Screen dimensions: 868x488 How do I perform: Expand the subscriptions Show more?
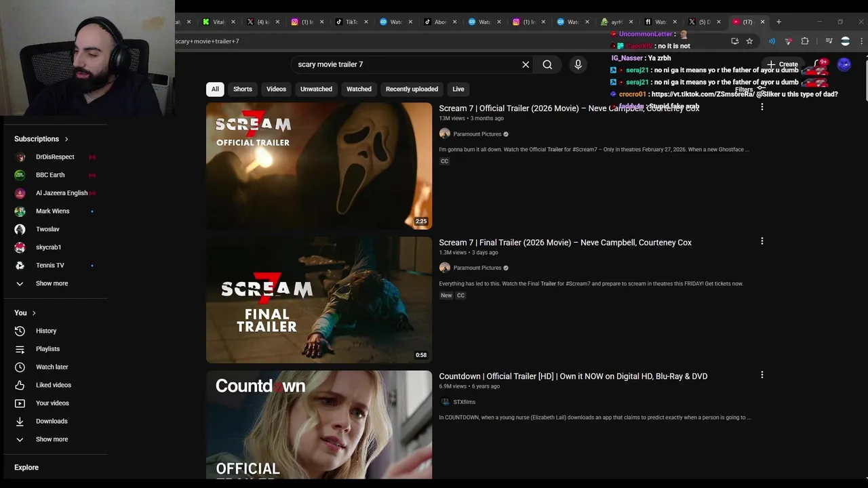tap(52, 283)
